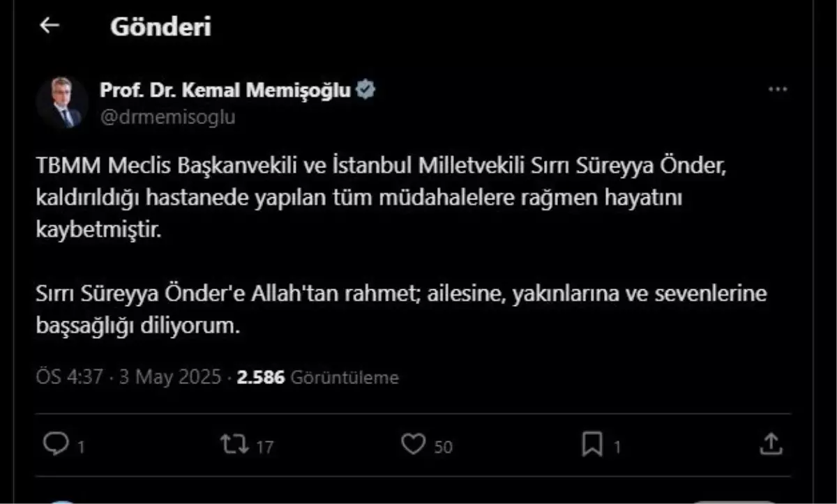Open the @drmemisoglu handle link
837x504 pixels.
(x=167, y=117)
